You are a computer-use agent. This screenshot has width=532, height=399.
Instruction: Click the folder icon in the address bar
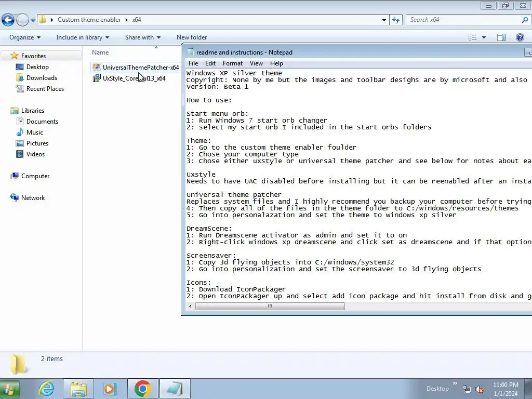(x=43, y=20)
